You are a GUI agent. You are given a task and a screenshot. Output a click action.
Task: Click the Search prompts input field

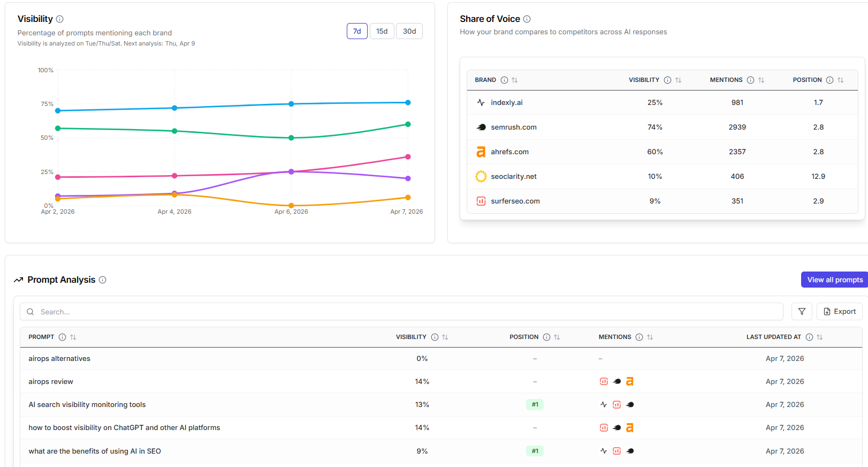click(401, 312)
